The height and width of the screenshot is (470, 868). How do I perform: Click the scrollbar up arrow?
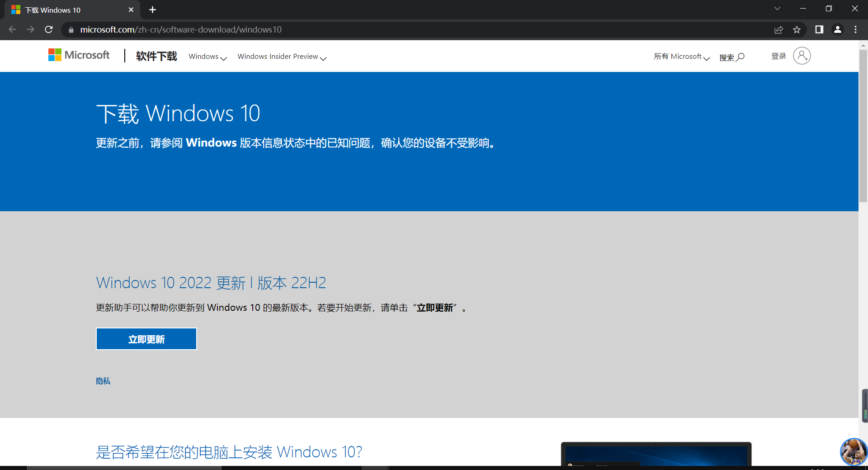tap(863, 45)
